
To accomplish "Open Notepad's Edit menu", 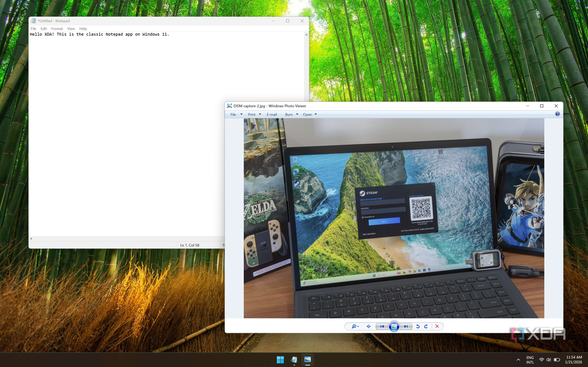I will [x=43, y=29].
